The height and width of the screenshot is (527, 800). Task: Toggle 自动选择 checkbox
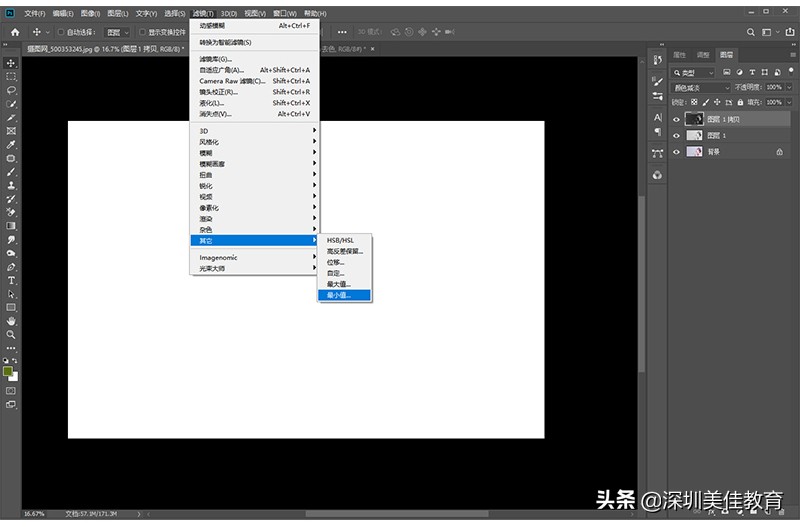(x=61, y=32)
